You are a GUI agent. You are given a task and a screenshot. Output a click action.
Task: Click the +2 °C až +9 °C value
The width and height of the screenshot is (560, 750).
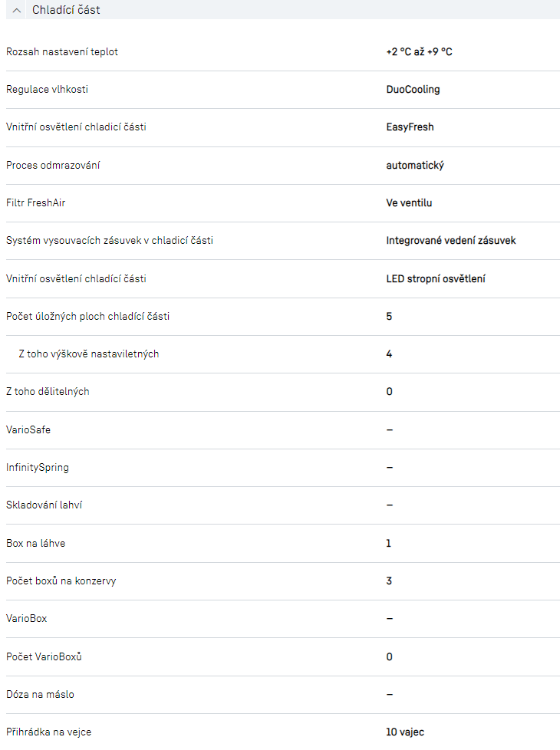pyautogui.click(x=419, y=52)
